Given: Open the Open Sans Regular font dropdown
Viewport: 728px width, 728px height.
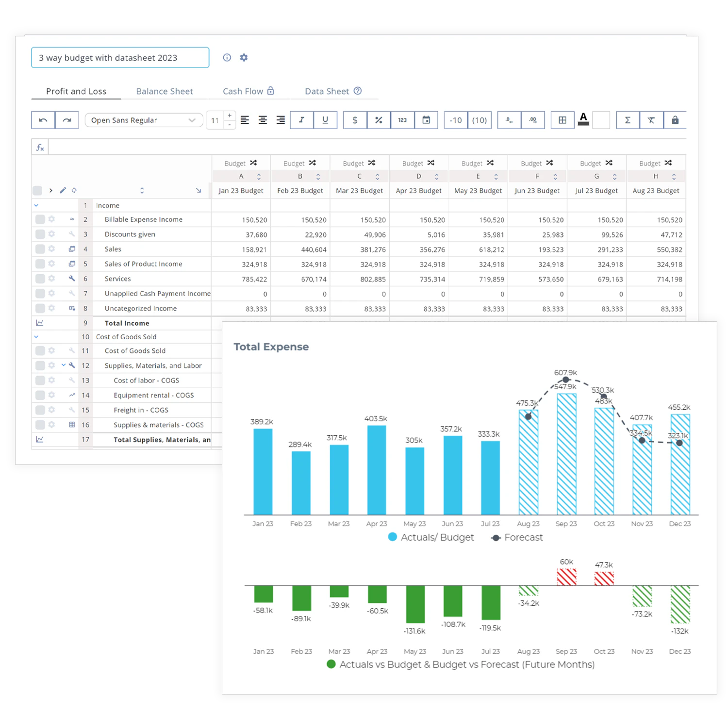Looking at the screenshot, I should pyautogui.click(x=143, y=120).
